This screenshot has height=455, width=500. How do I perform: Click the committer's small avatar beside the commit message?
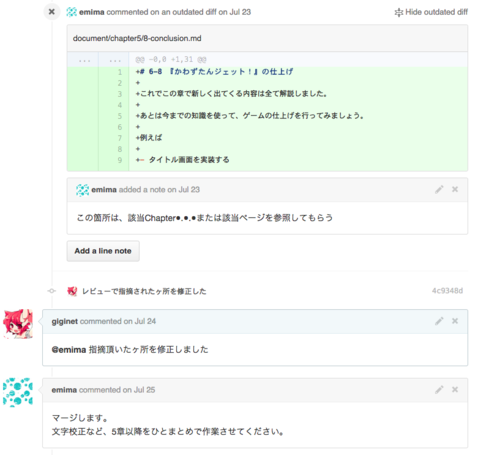[72, 291]
